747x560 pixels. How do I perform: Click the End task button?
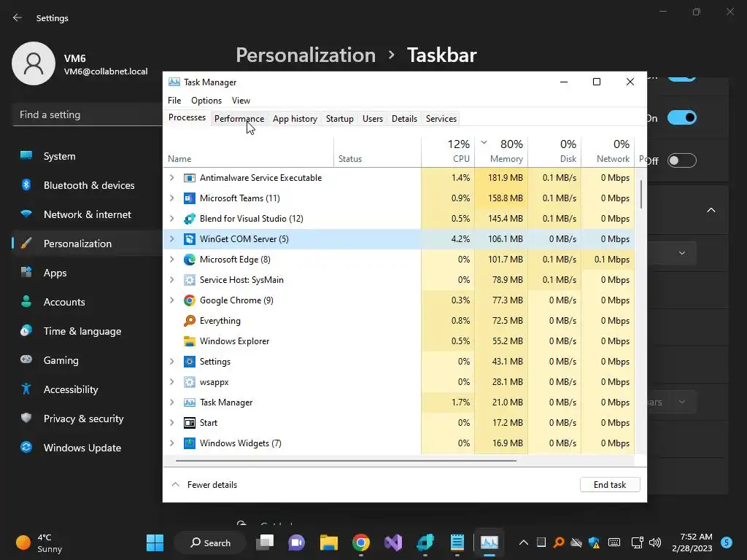pyautogui.click(x=610, y=485)
